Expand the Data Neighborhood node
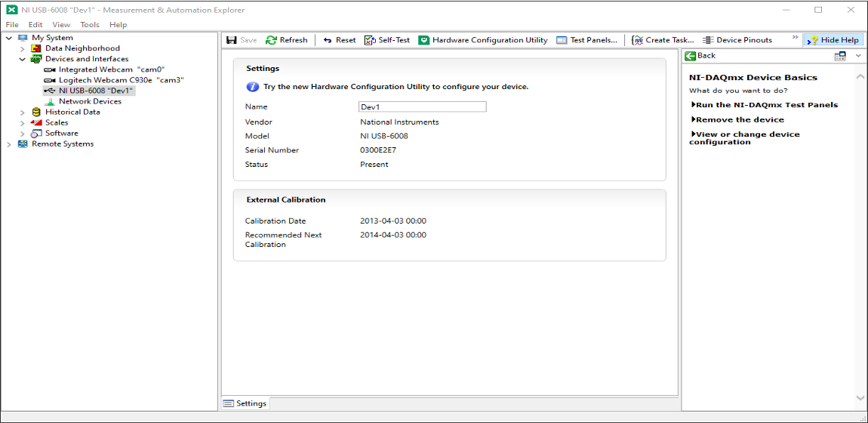The height and width of the screenshot is (423, 868). point(23,49)
